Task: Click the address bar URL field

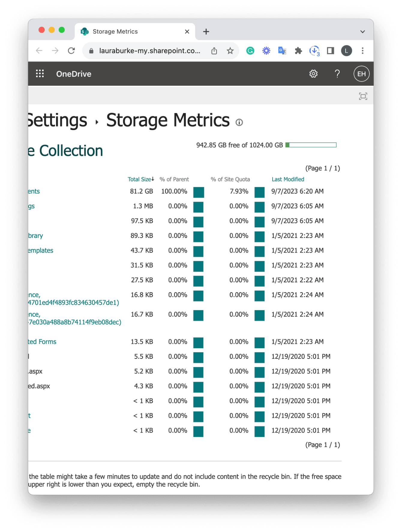Action: pyautogui.click(x=149, y=51)
